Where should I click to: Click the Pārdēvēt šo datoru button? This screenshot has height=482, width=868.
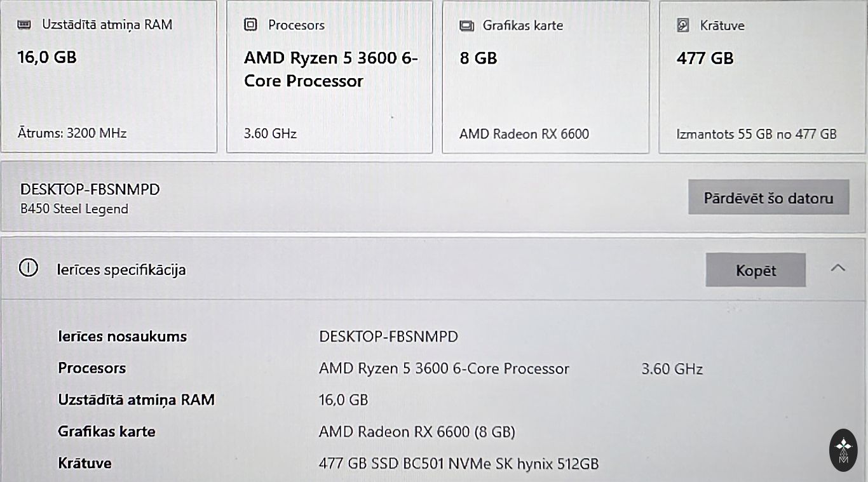click(x=768, y=197)
